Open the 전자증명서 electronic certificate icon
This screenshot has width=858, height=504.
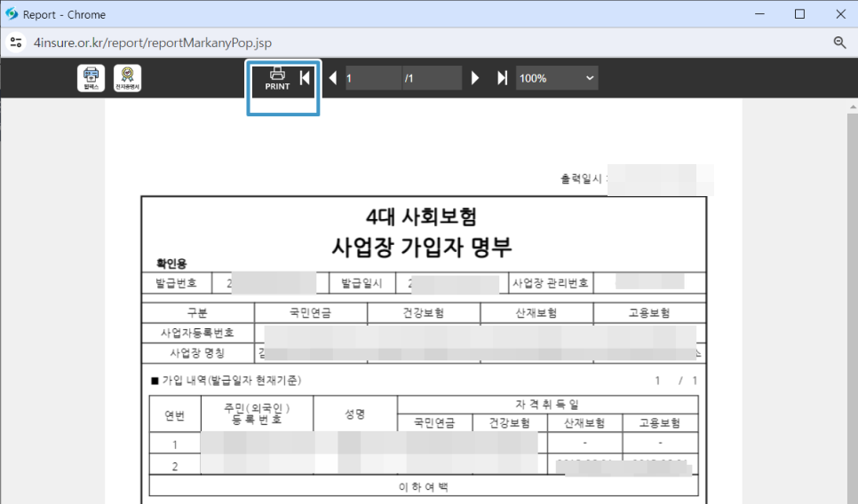click(128, 78)
